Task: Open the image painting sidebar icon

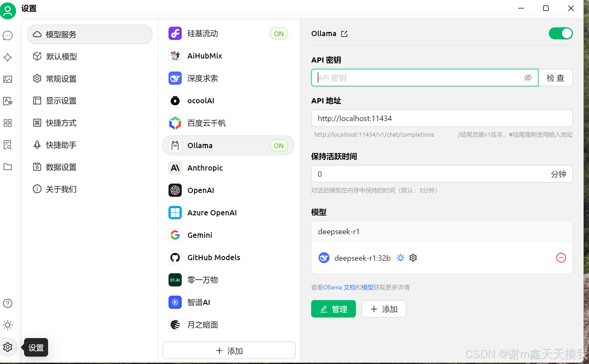Action: (x=8, y=79)
